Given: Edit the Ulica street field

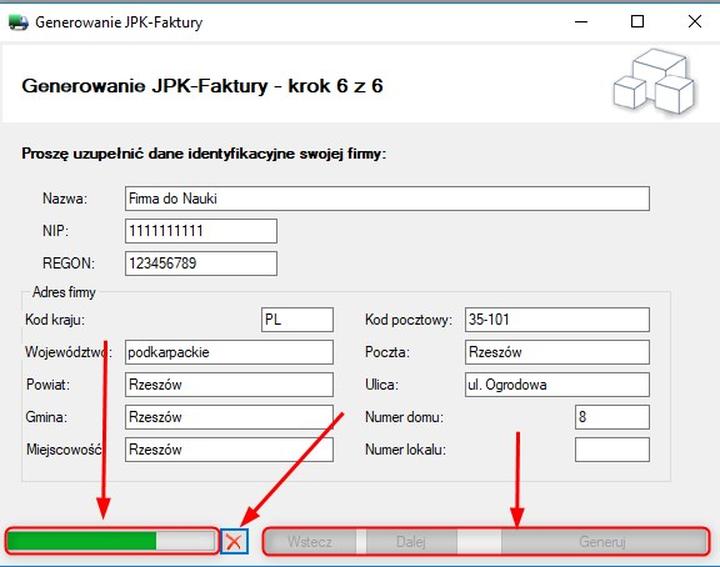Looking at the screenshot, I should pyautogui.click(x=556, y=385).
